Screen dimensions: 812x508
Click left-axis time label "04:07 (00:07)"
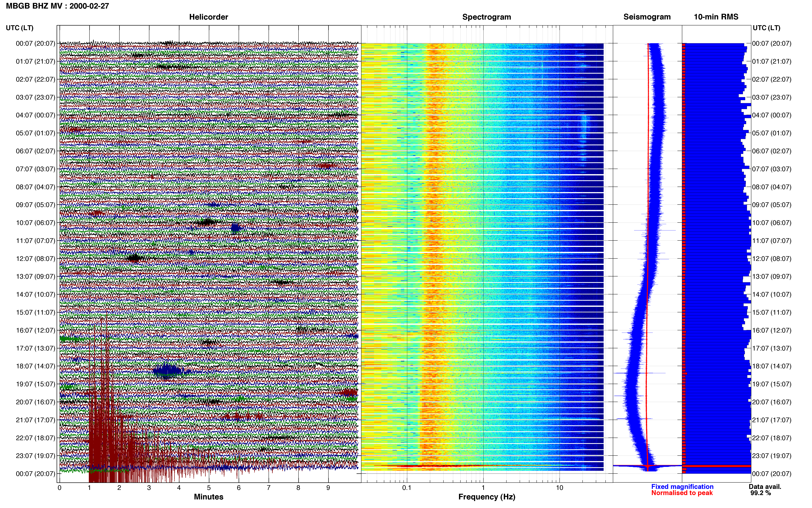tap(36, 115)
